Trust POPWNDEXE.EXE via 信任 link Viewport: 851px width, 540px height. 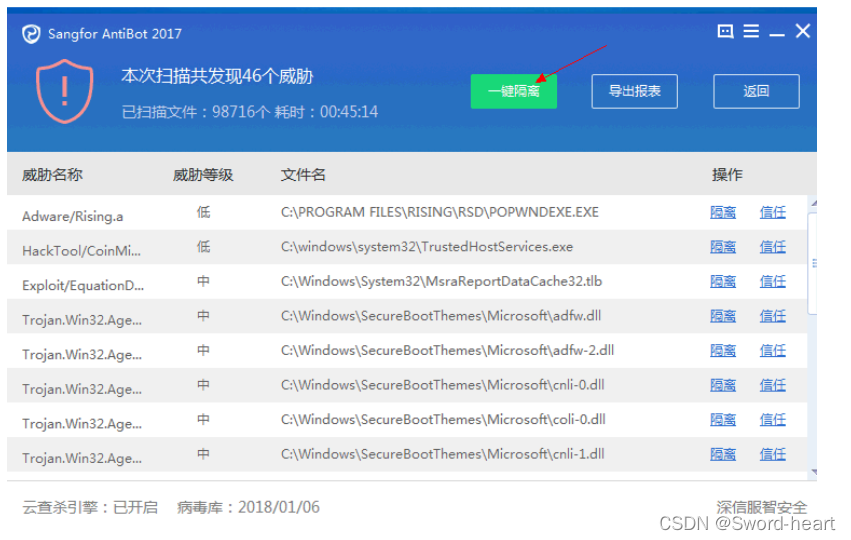point(773,212)
